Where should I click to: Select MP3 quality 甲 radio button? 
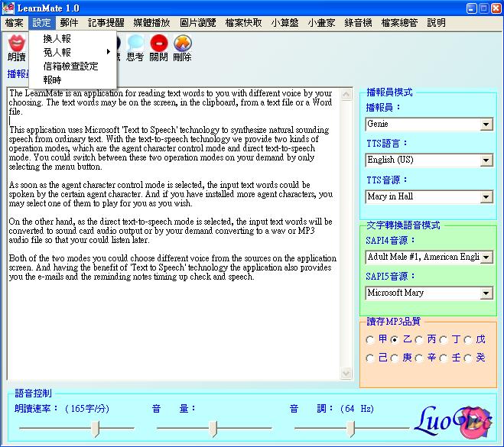pos(370,340)
